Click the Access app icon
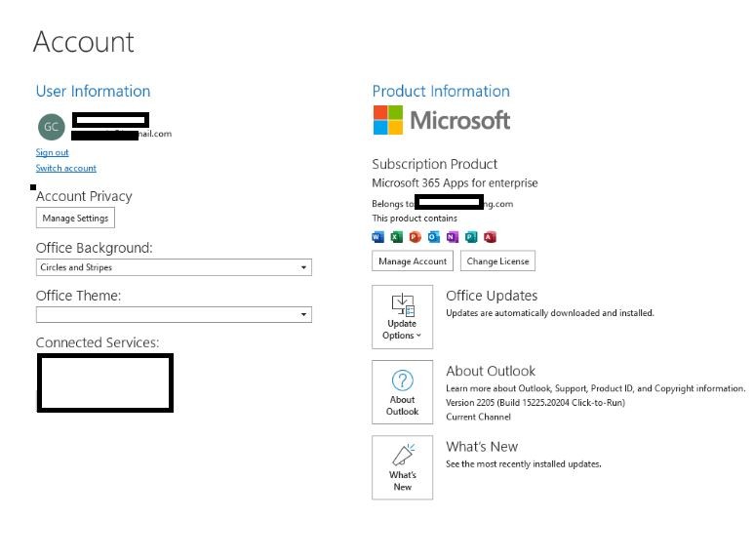This screenshot has width=753, height=560. point(490,237)
